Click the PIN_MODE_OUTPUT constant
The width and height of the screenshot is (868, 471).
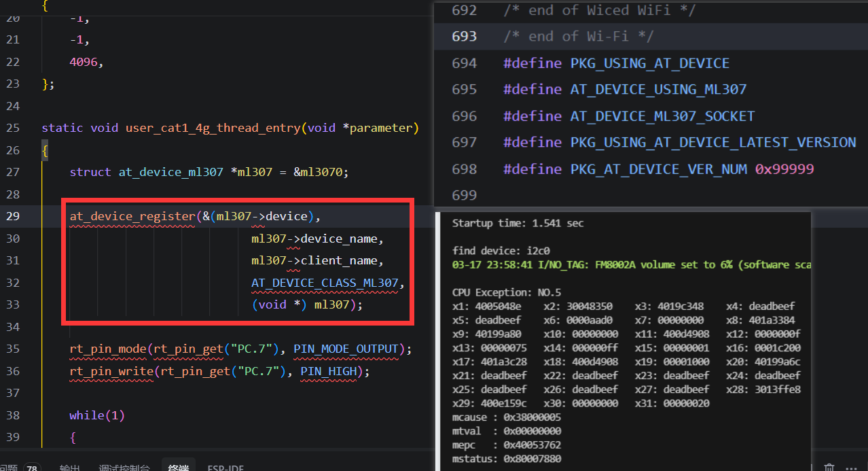coord(346,349)
